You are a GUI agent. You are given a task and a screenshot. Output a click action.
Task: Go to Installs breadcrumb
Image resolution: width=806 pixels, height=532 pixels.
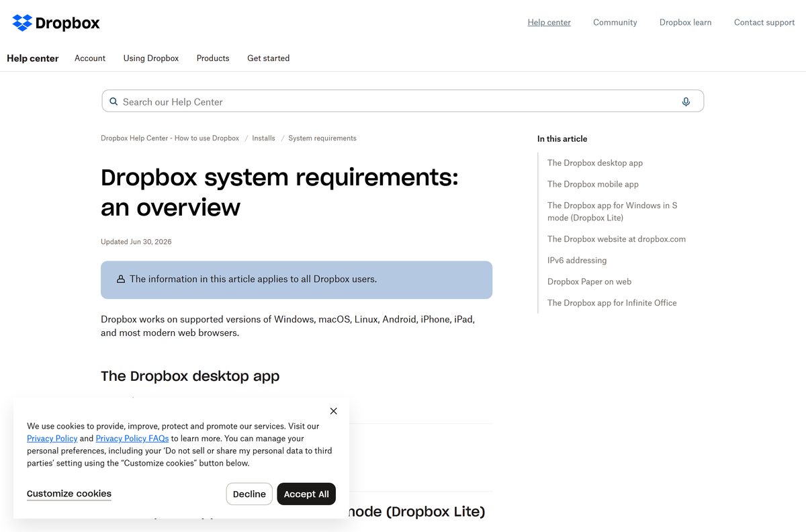click(263, 138)
